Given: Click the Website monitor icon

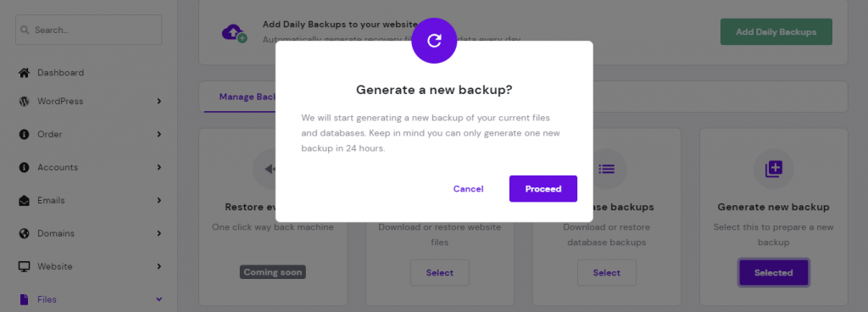Looking at the screenshot, I should click(24, 266).
